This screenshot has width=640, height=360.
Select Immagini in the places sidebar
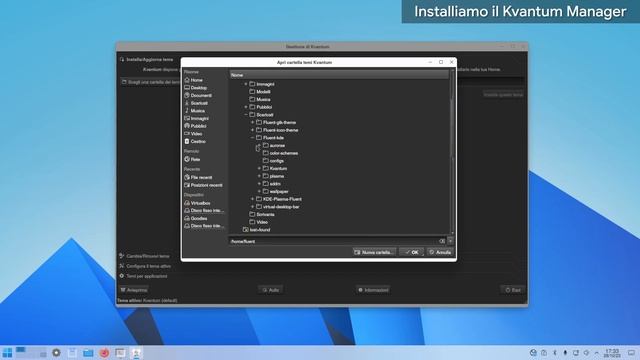click(196, 118)
